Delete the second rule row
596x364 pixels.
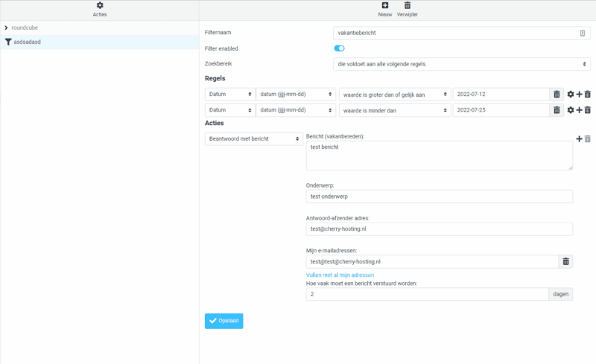(x=588, y=110)
